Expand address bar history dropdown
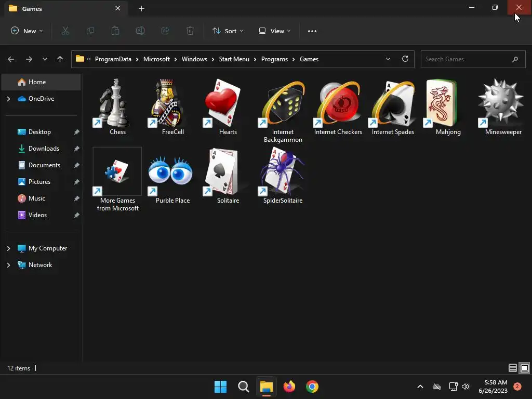 pos(388,59)
